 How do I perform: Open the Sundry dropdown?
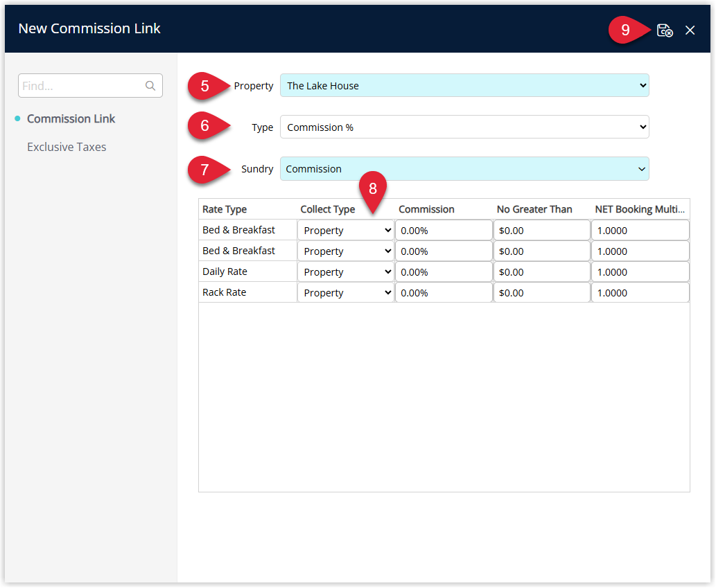464,169
